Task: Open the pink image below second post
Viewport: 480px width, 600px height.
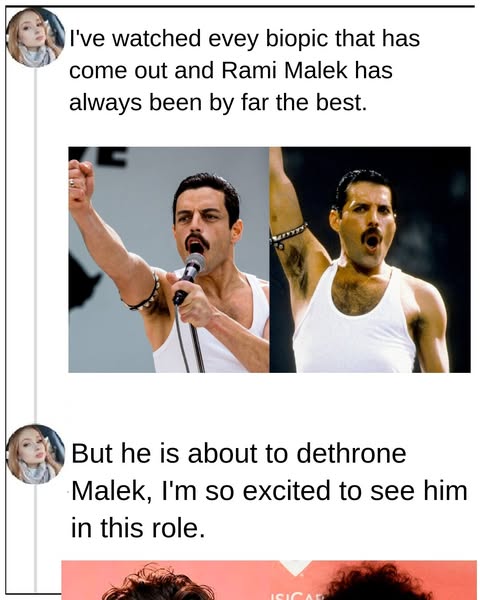Action: click(269, 580)
